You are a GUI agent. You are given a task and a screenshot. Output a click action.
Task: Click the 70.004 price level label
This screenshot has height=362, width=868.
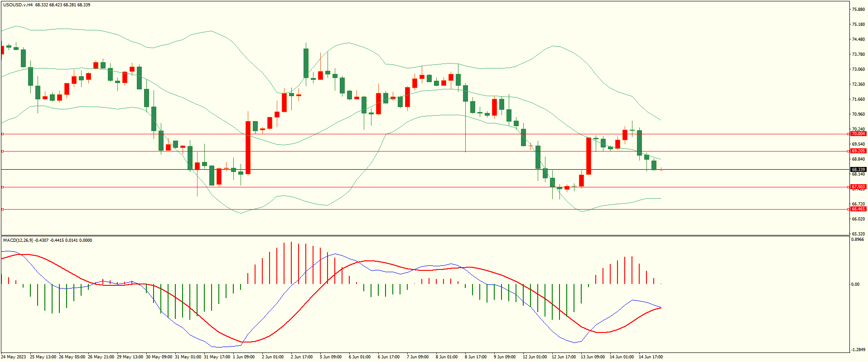pos(858,134)
